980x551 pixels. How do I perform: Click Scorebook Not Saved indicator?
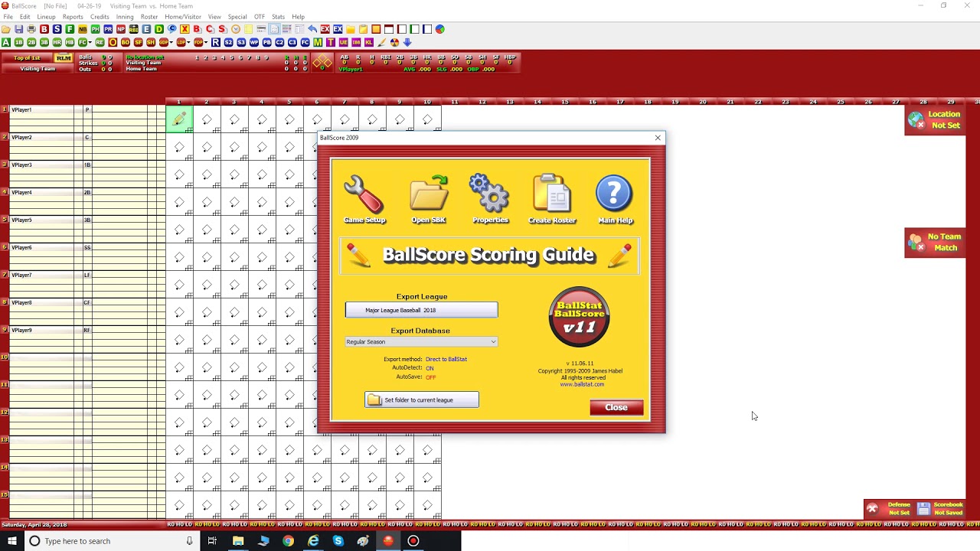(941, 509)
